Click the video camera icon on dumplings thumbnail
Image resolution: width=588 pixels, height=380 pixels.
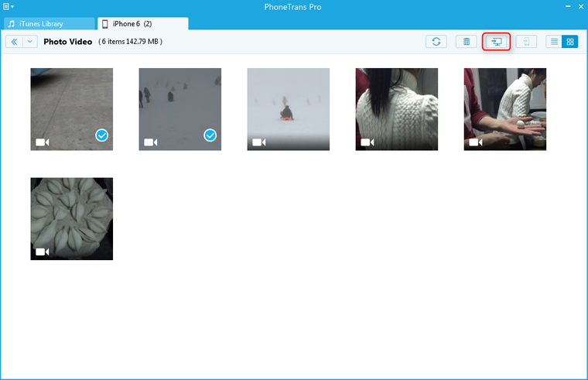pos(43,252)
